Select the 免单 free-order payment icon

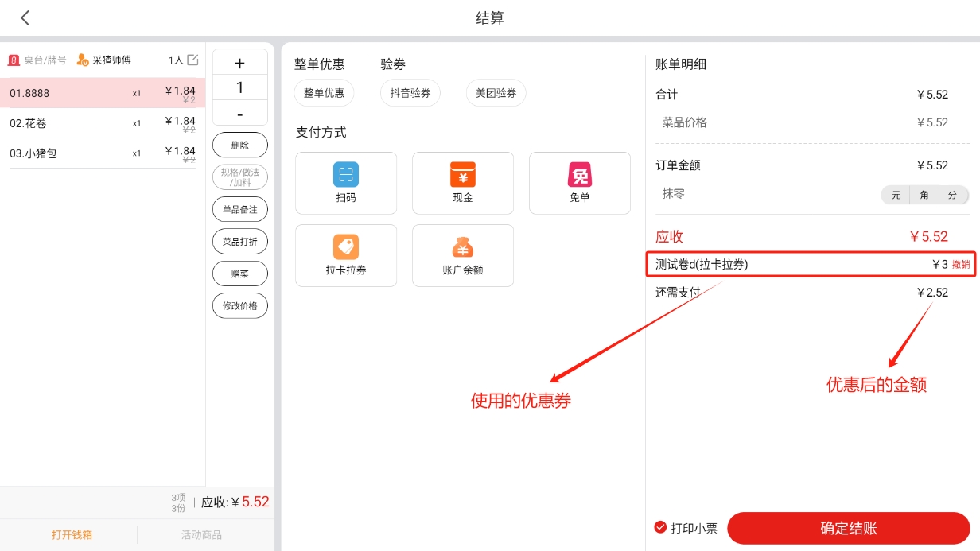click(579, 175)
